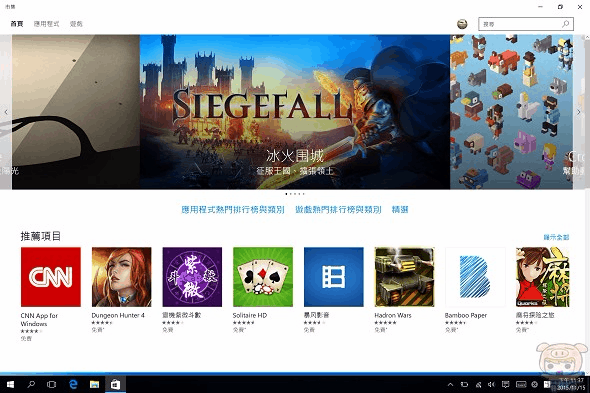Click the Store icon in taskbar
Screen dimensions: 590x393
115,384
